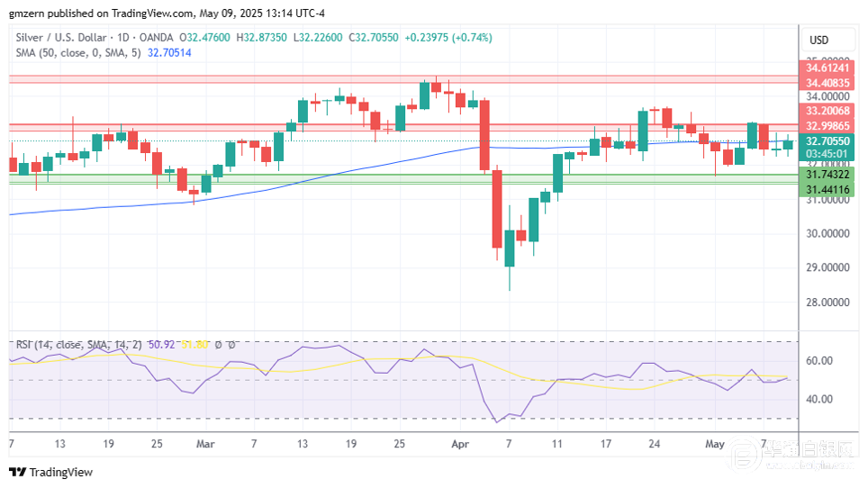
Task: Click the blue SMA value 32.70514
Action: click(169, 53)
